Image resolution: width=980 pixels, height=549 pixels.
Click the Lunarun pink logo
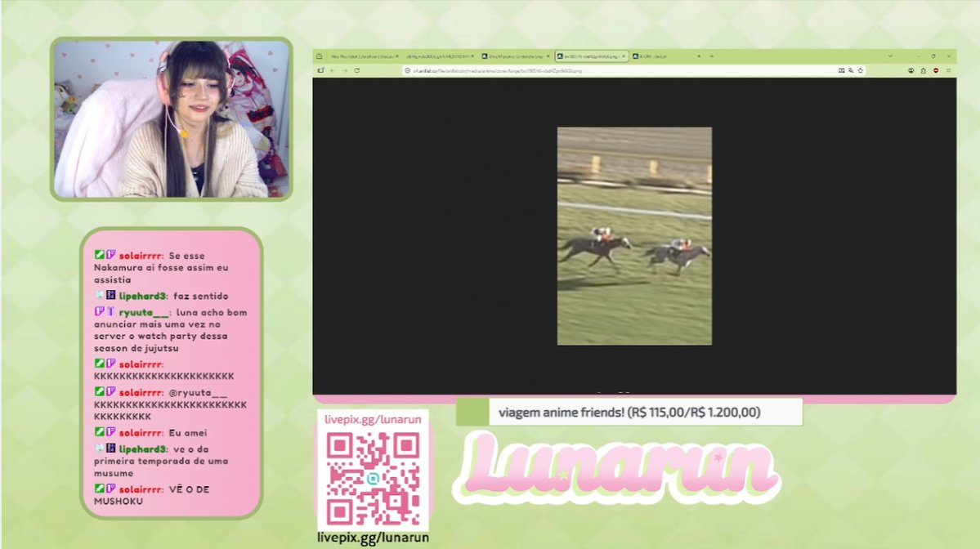point(616,468)
